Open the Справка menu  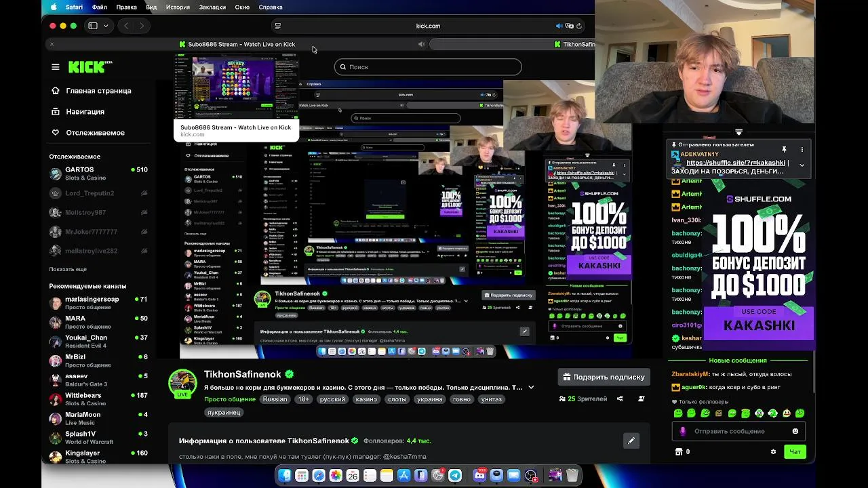click(271, 7)
